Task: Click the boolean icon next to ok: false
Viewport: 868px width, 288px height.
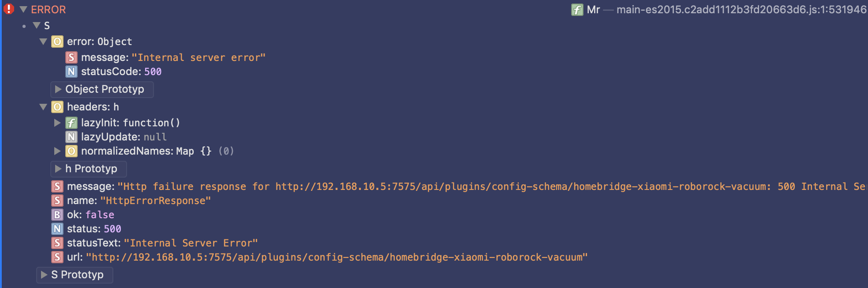Action: [57, 215]
